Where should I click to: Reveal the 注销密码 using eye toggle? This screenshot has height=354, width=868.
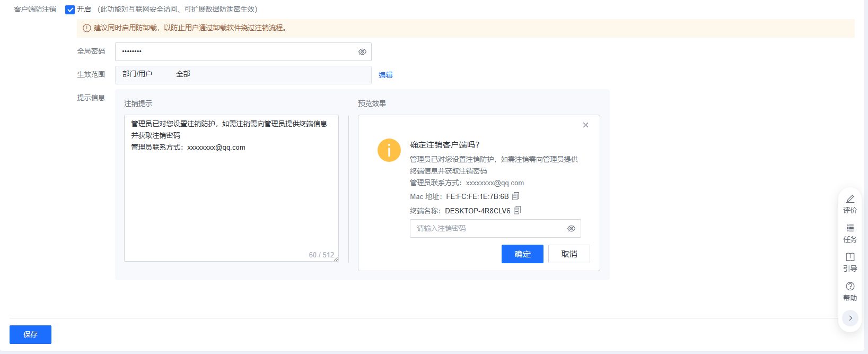(571, 229)
